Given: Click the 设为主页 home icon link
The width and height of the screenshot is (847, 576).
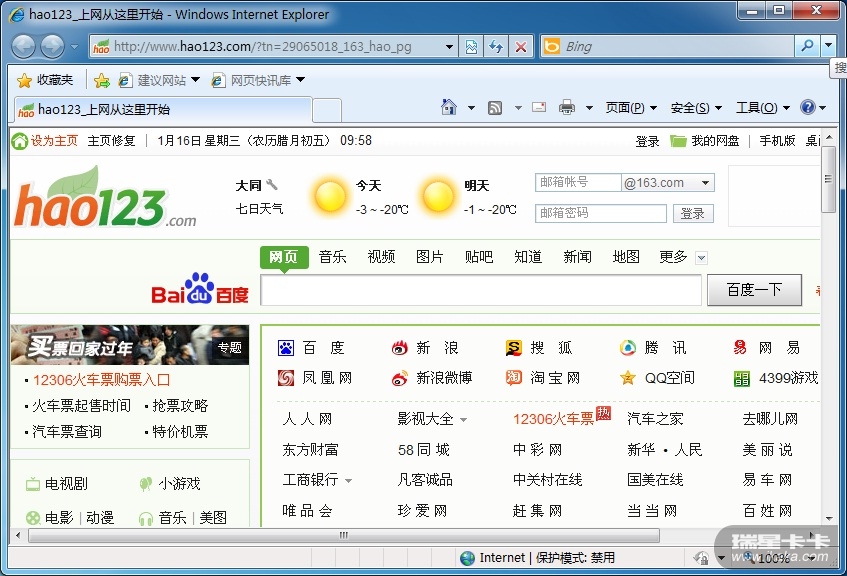Looking at the screenshot, I should tap(45, 141).
